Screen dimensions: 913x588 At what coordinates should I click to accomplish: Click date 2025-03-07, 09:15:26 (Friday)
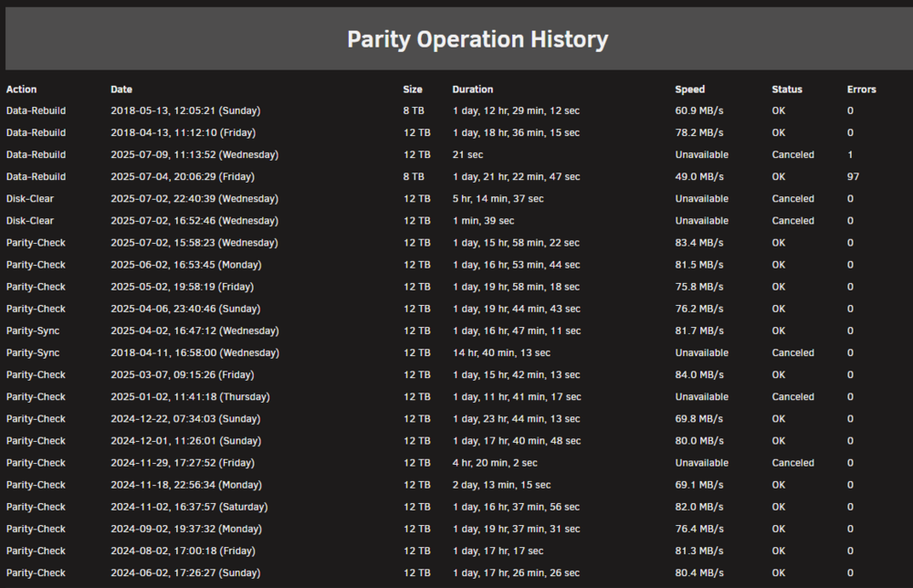(183, 375)
